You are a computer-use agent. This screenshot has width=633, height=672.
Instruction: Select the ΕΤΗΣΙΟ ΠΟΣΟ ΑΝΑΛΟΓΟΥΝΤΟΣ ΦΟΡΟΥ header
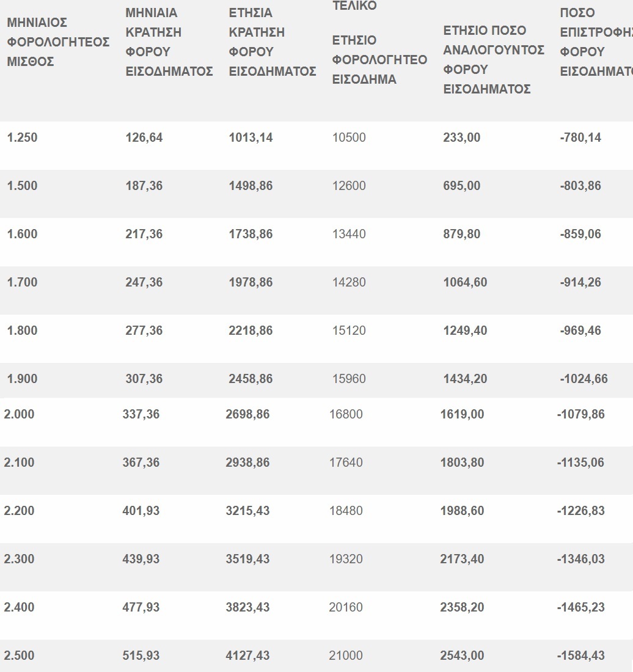click(x=493, y=60)
